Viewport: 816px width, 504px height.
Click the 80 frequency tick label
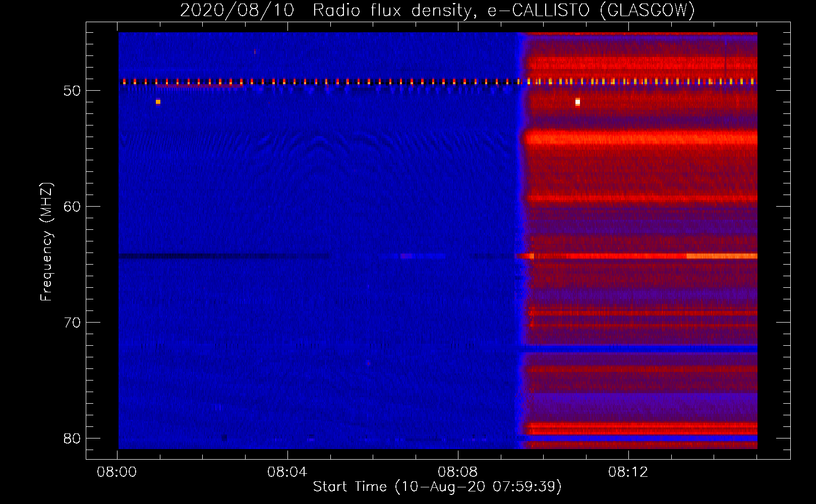tap(72, 438)
